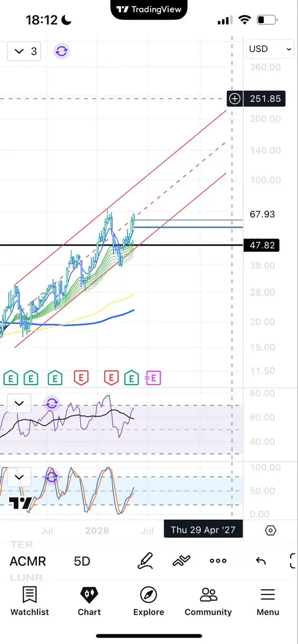
Task: Tap the 140.00 price axis label
Action: pos(265,151)
